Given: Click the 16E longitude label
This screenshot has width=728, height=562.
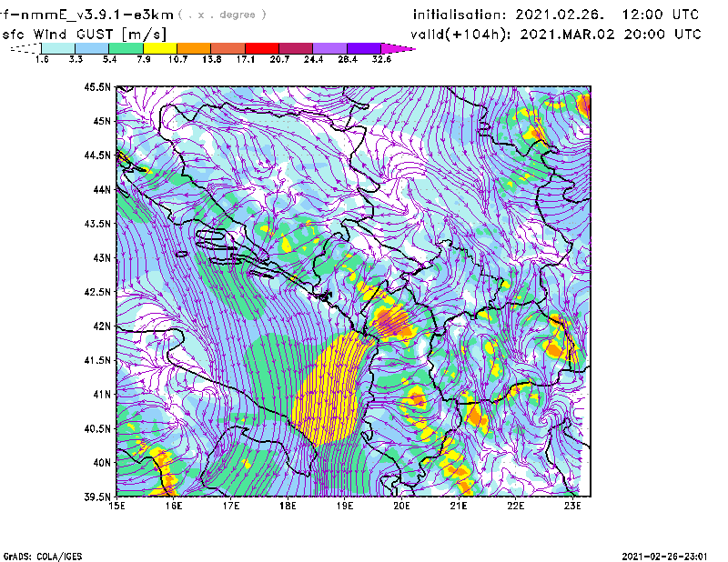Looking at the screenshot, I should click(174, 506).
